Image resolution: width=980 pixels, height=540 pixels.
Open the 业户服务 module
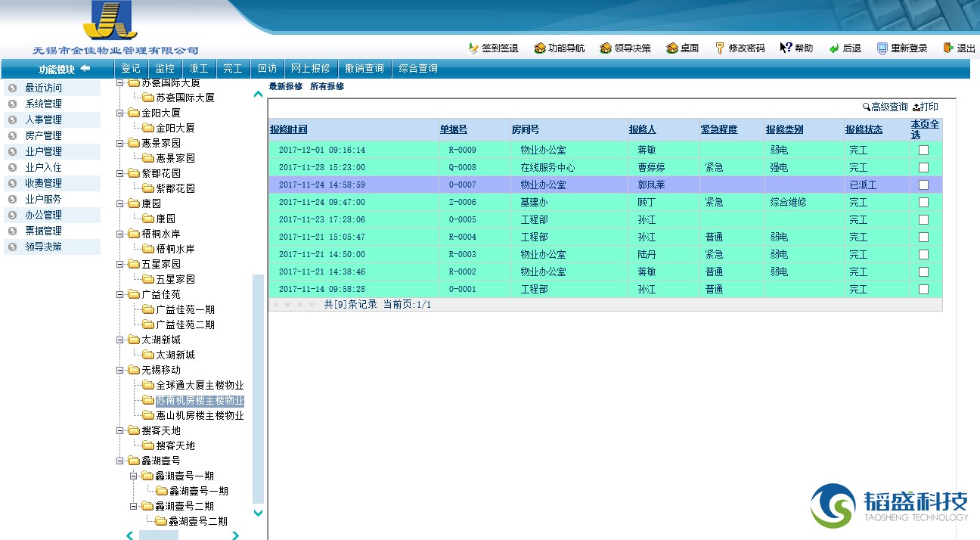tap(43, 199)
